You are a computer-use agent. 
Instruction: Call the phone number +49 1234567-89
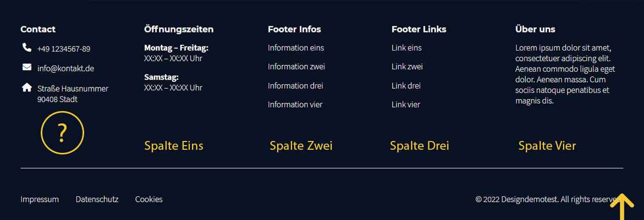click(63, 49)
